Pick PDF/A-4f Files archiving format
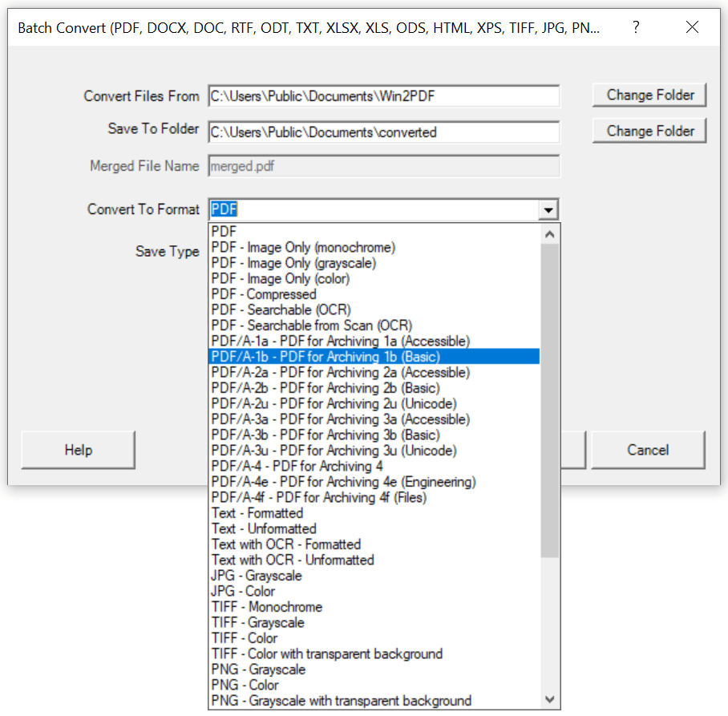The height and width of the screenshot is (716, 728). coord(374,497)
